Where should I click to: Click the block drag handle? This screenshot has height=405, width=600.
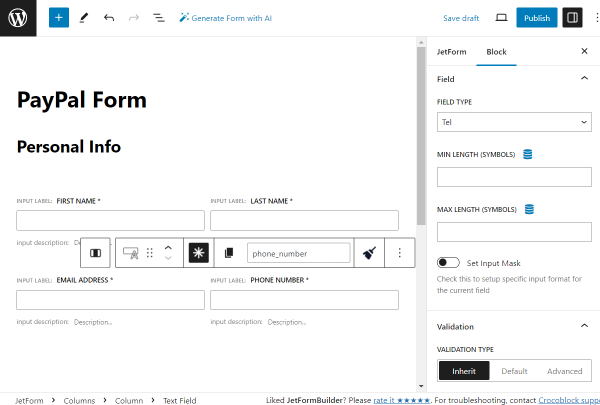click(150, 253)
